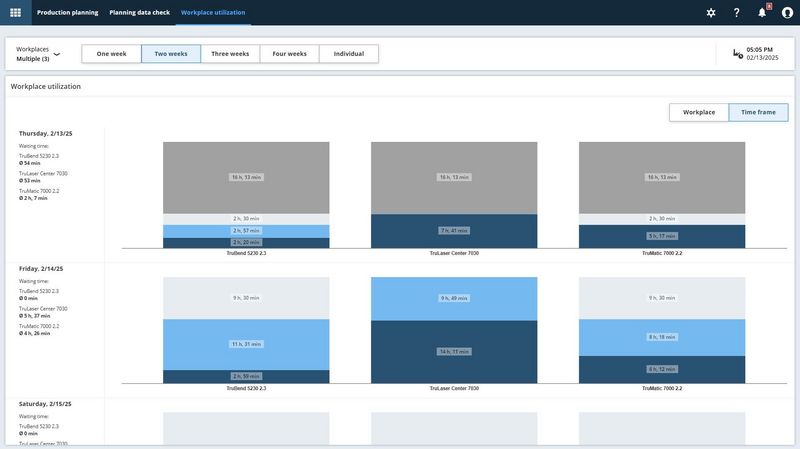
Task: Open settings via the gear icon
Action: 711,12
